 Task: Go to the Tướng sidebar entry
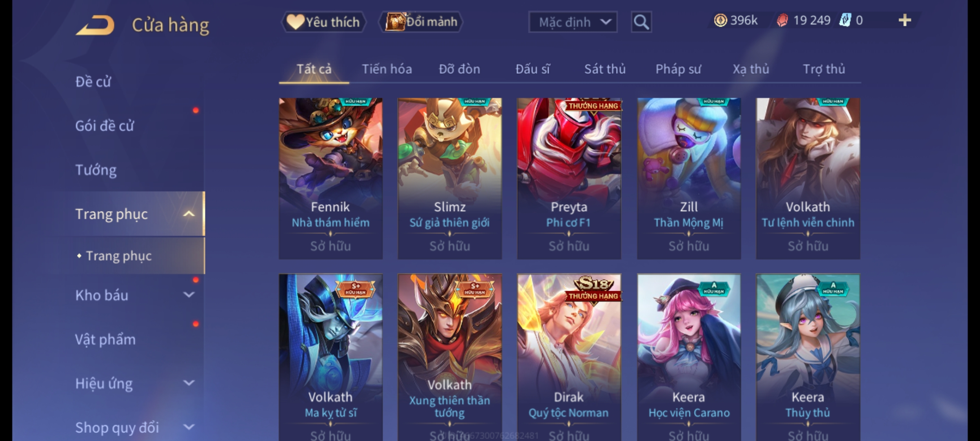tap(96, 170)
